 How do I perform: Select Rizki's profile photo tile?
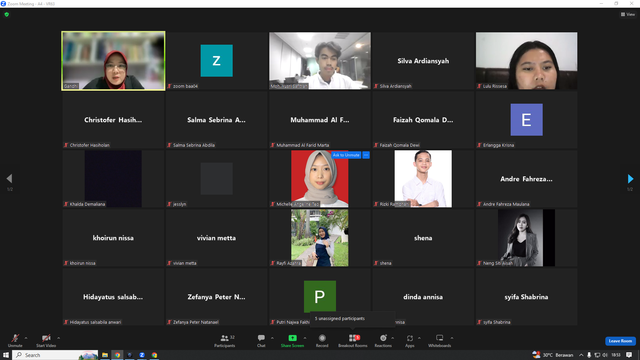(423, 179)
